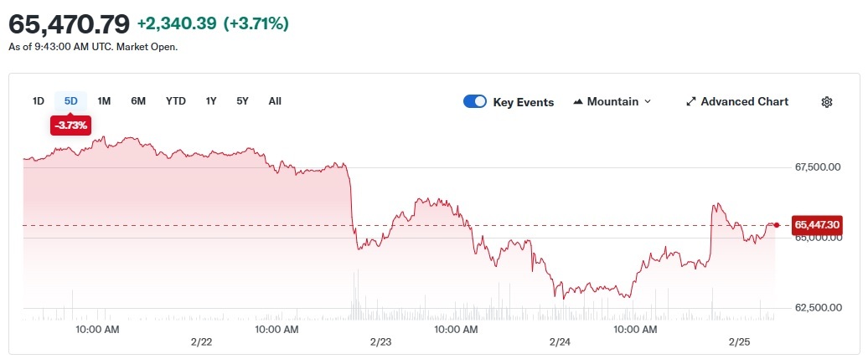The height and width of the screenshot is (359, 868).
Task: Click the 2/25 date marker on axis
Action: click(x=739, y=342)
